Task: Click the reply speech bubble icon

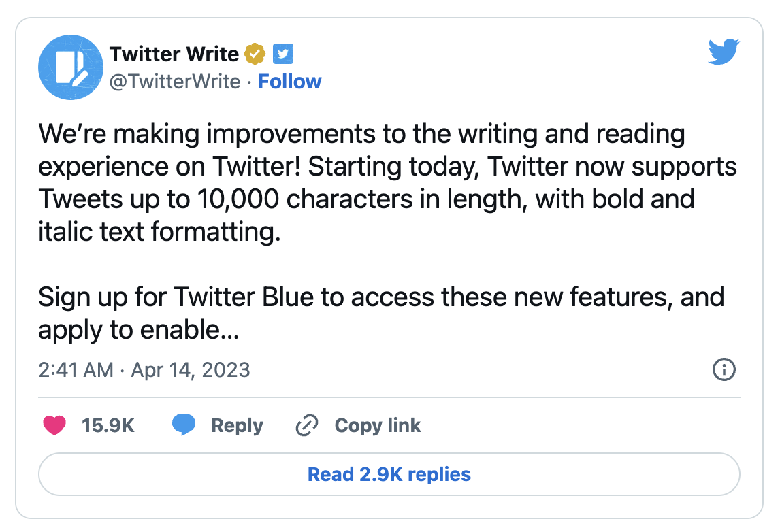Action: pos(184,426)
